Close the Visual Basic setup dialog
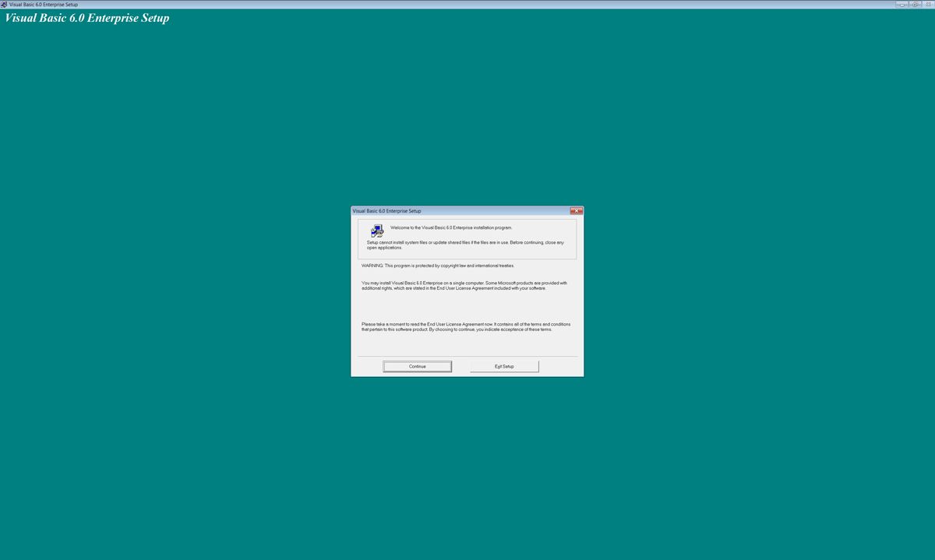This screenshot has height=560, width=935. [576, 211]
